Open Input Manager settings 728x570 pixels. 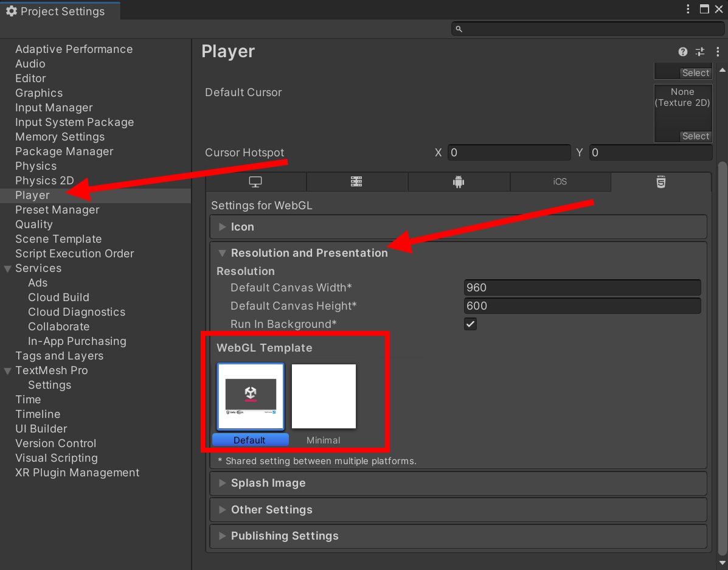tap(54, 107)
